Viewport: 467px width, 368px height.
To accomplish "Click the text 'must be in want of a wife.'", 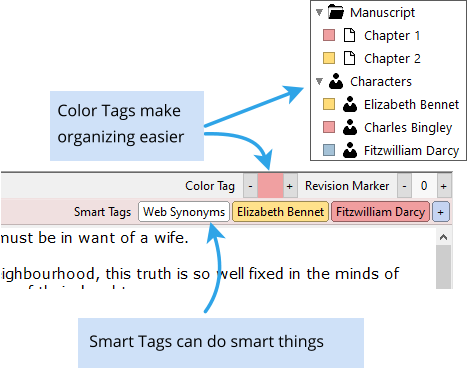I will pyautogui.click(x=95, y=238).
